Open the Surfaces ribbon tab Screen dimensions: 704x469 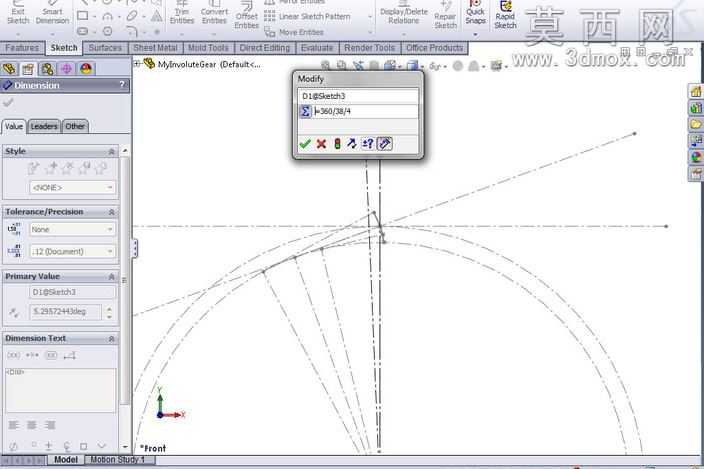[105, 48]
